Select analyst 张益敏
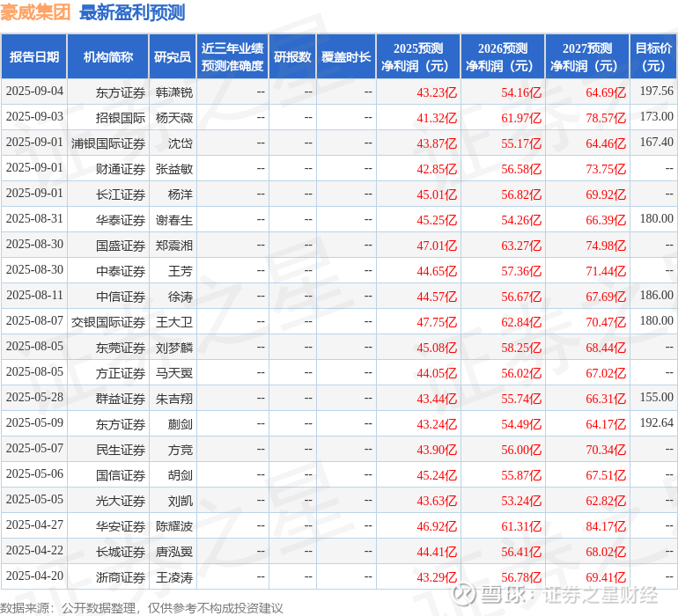Viewport: 678px width, 616px height. tap(174, 169)
